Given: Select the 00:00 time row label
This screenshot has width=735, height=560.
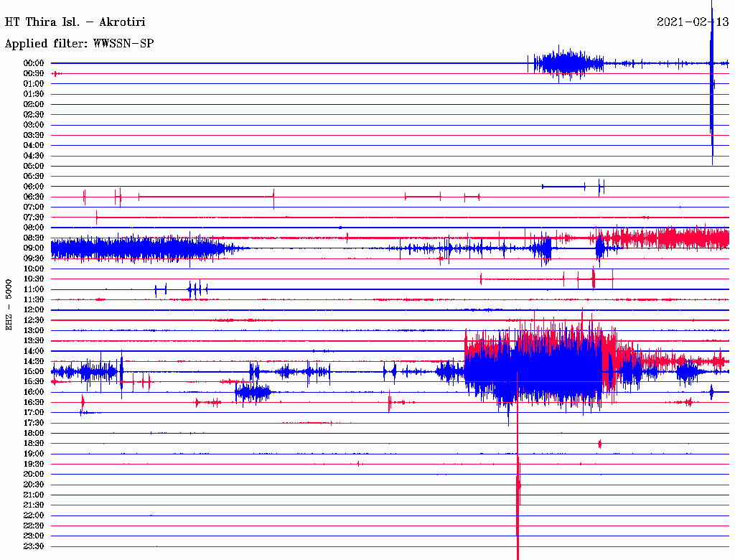Looking at the screenshot, I should [34, 63].
